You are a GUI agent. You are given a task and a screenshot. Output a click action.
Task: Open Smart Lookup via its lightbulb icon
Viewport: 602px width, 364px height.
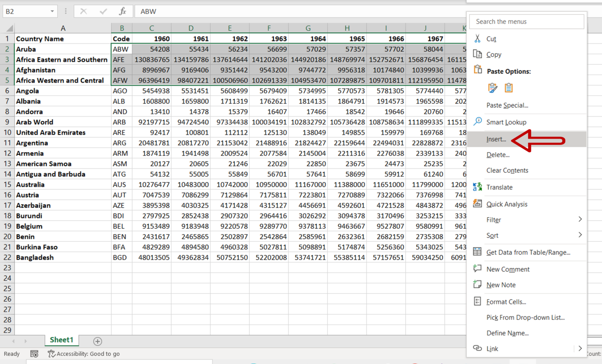[x=477, y=121]
